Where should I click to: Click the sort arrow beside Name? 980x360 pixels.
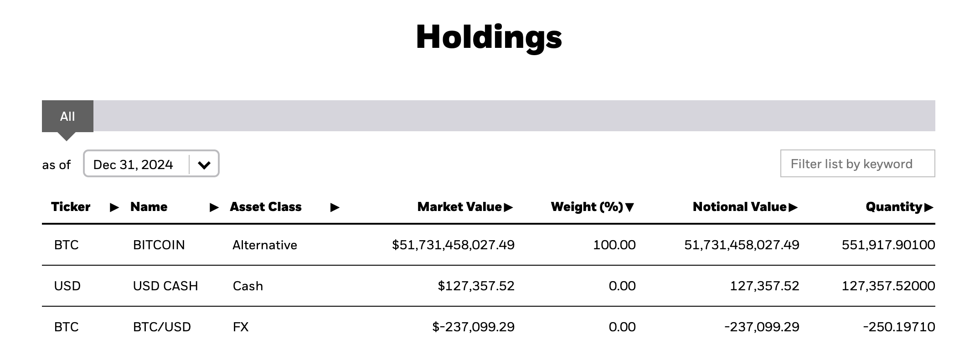214,207
